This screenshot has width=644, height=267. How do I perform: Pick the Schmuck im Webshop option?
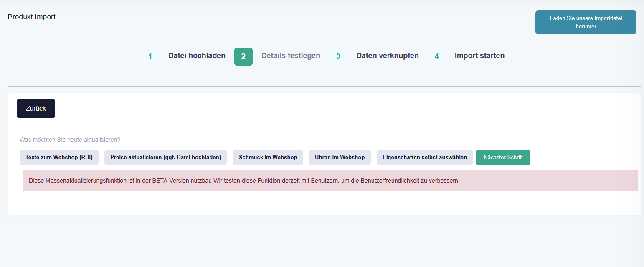pyautogui.click(x=268, y=158)
